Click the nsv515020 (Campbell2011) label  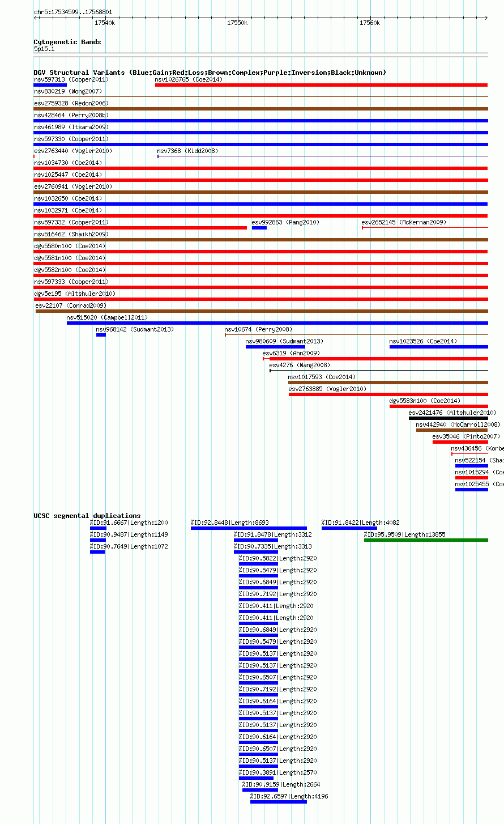click(107, 318)
